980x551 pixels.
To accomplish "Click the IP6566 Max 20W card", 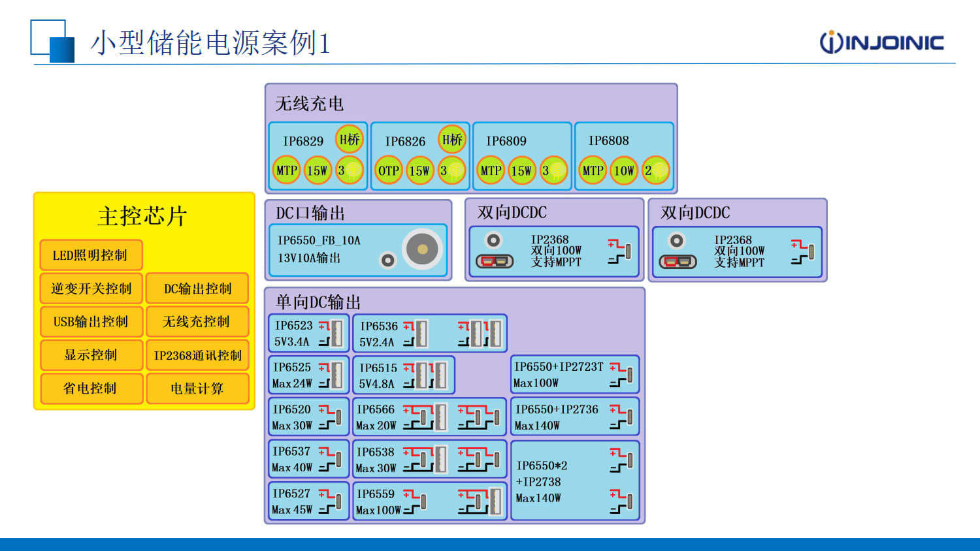I will coord(430,417).
